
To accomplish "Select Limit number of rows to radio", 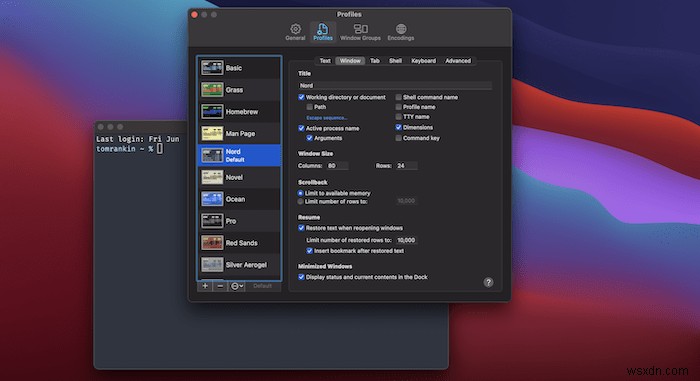I will click(x=300, y=201).
